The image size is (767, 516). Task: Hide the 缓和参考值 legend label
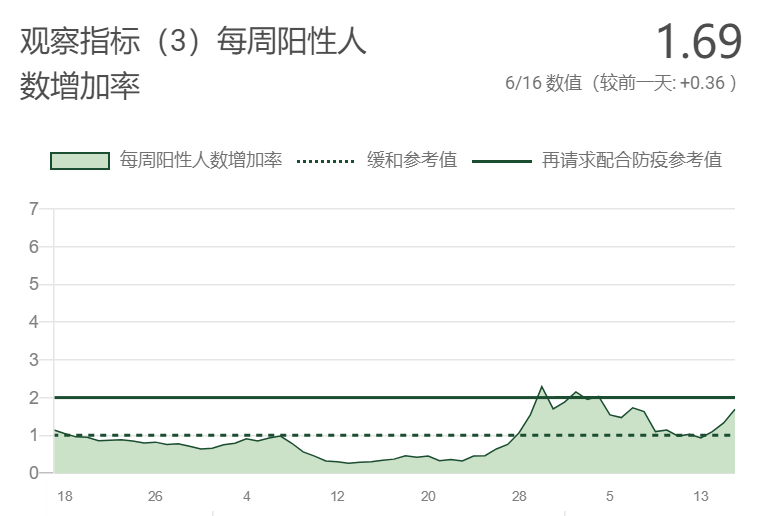click(x=412, y=160)
